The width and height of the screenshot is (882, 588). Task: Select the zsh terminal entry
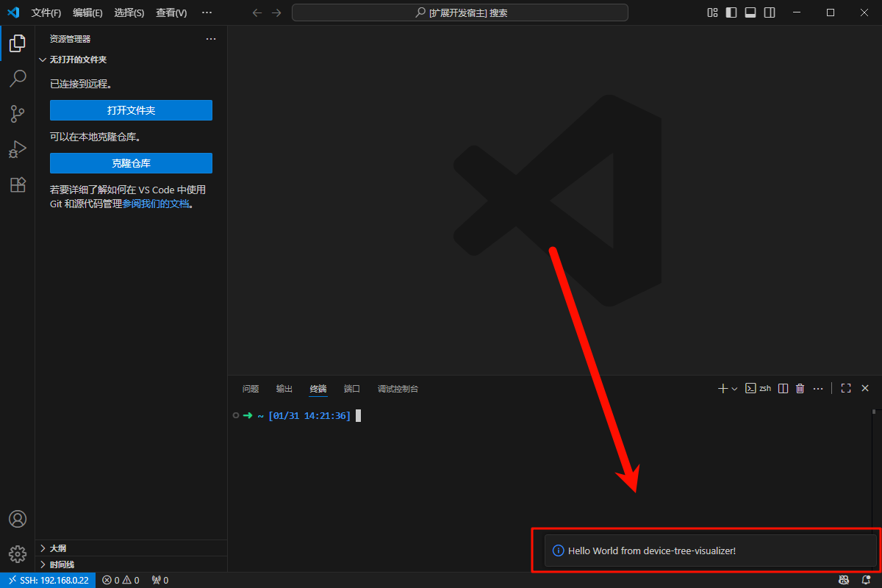point(758,388)
